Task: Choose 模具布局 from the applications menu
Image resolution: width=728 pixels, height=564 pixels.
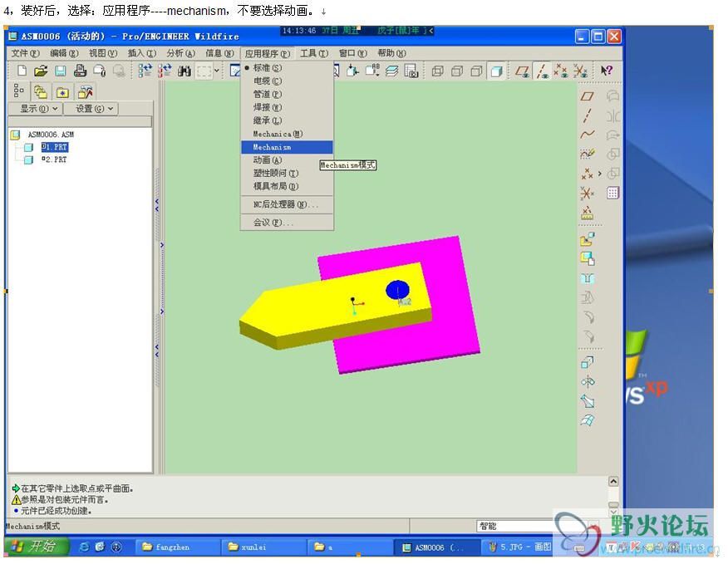Action: 287,187
